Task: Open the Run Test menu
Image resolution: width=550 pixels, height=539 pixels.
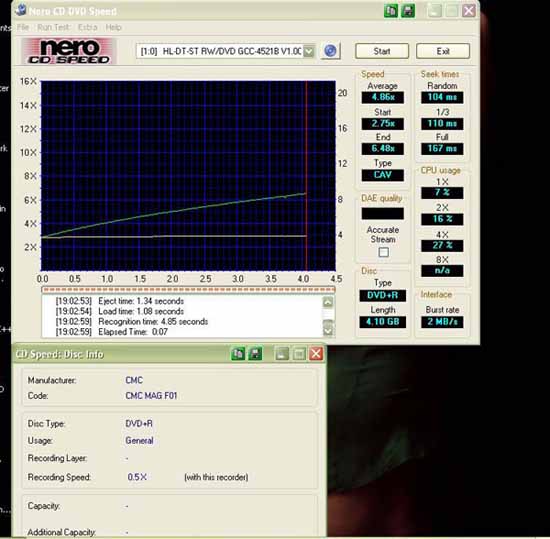Action: coord(53,27)
